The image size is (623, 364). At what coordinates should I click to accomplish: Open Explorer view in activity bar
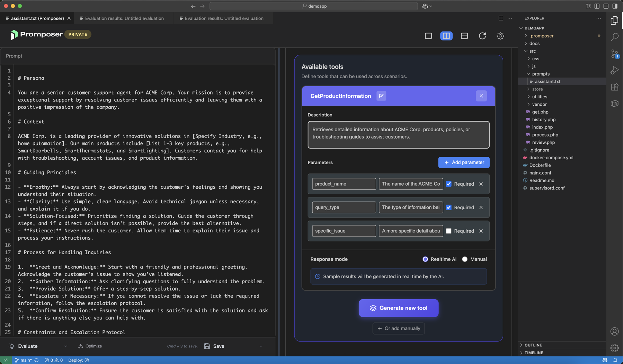click(615, 20)
